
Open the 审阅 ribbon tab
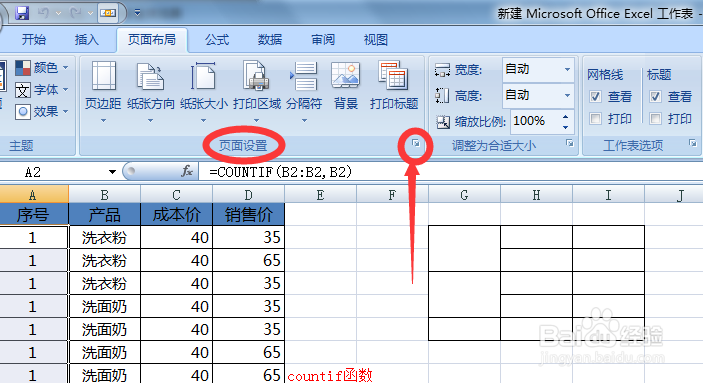point(323,39)
